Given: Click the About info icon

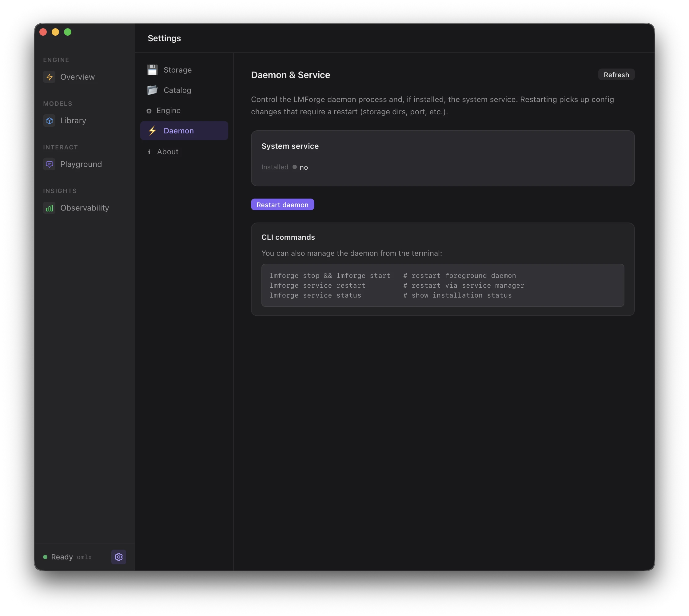Looking at the screenshot, I should click(149, 152).
